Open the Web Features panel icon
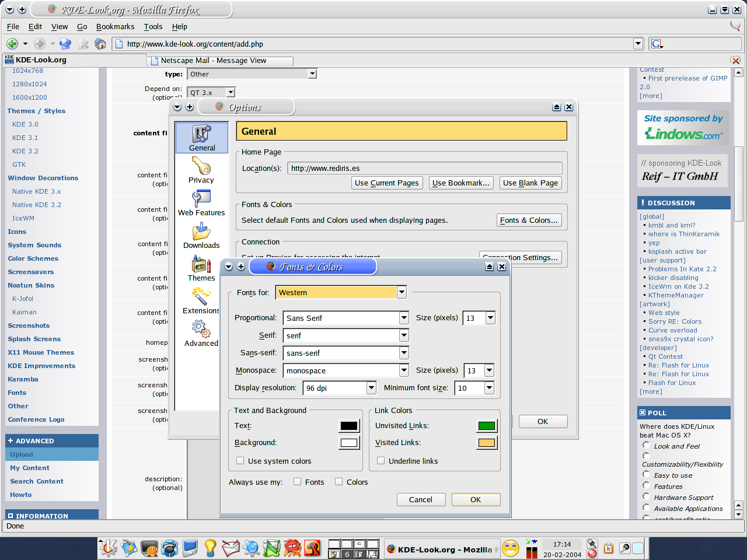The width and height of the screenshot is (747, 560). (x=201, y=203)
